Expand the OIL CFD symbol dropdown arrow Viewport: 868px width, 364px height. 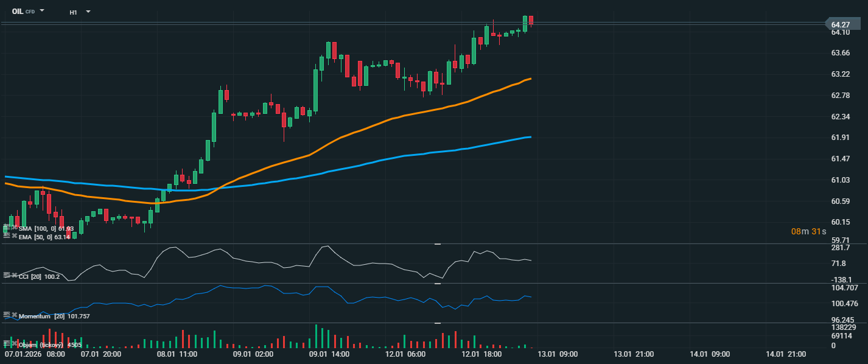[42, 11]
